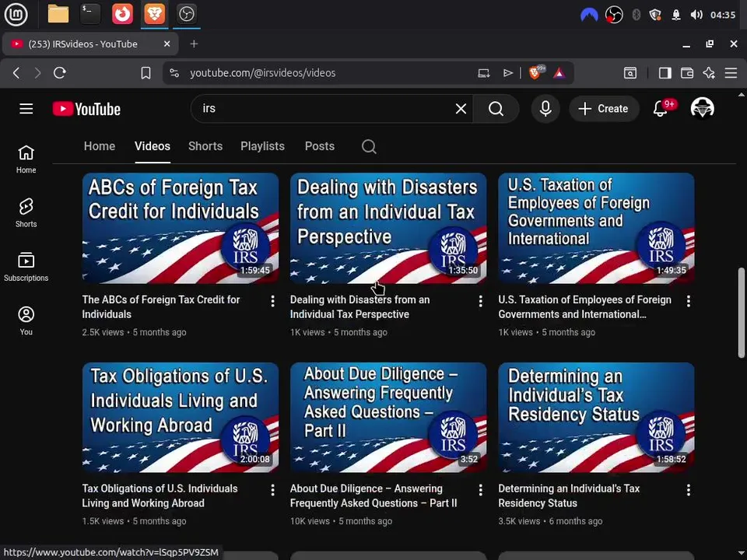
Task: Switch to the channel Shorts tab
Action: tap(205, 146)
